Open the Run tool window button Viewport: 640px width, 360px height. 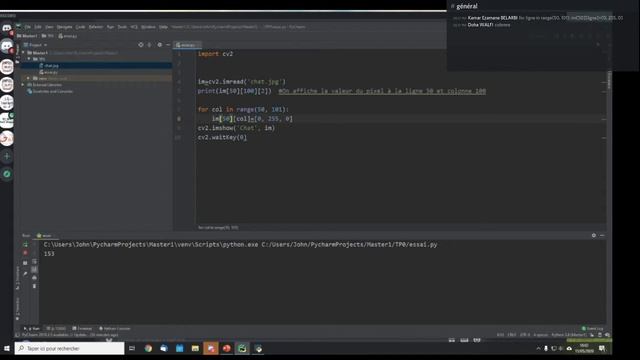[x=32, y=328]
